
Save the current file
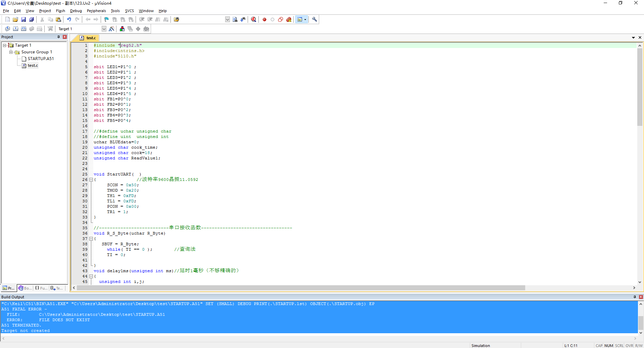(x=23, y=19)
